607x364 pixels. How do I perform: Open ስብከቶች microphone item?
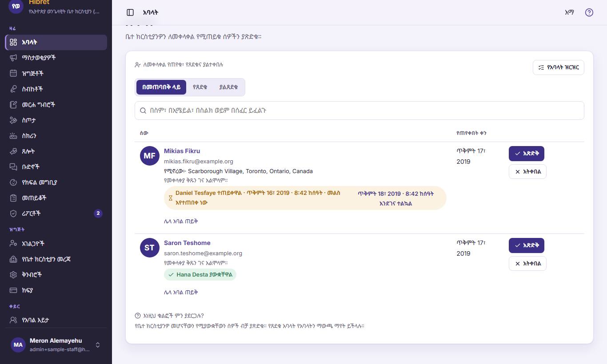pyautogui.click(x=56, y=89)
